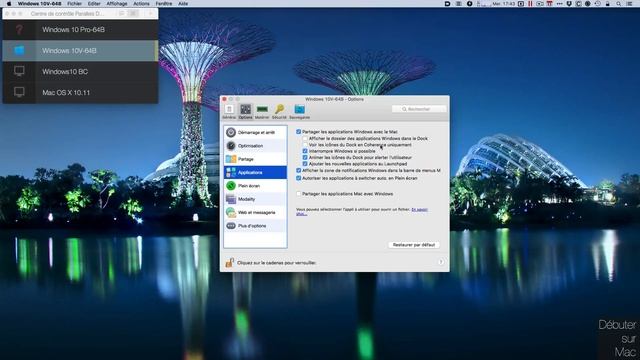The image size is (640, 360).
Task: Select Windows10 BC in Control Center
Action: [80, 71]
